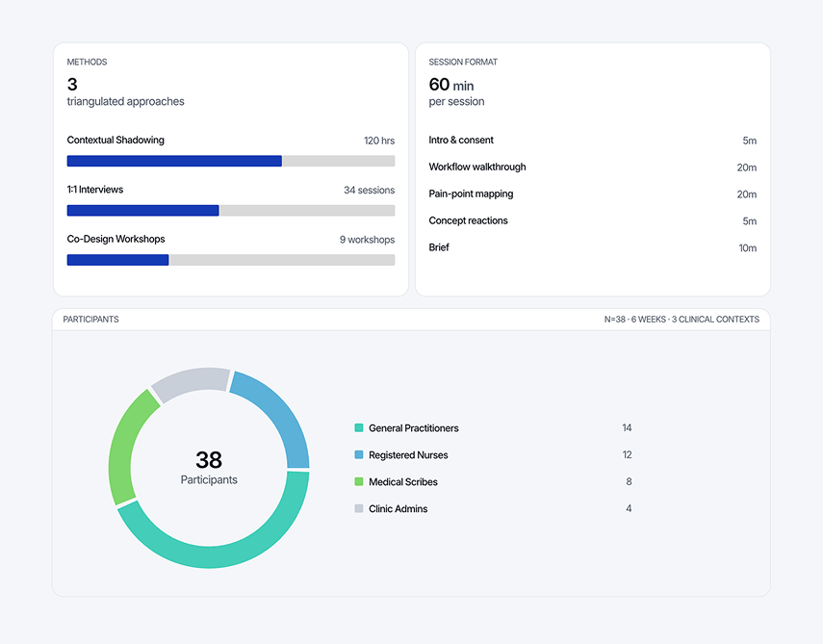Click the count 14 for General Practitioners
Screen dimensions: 823x644
(627, 427)
